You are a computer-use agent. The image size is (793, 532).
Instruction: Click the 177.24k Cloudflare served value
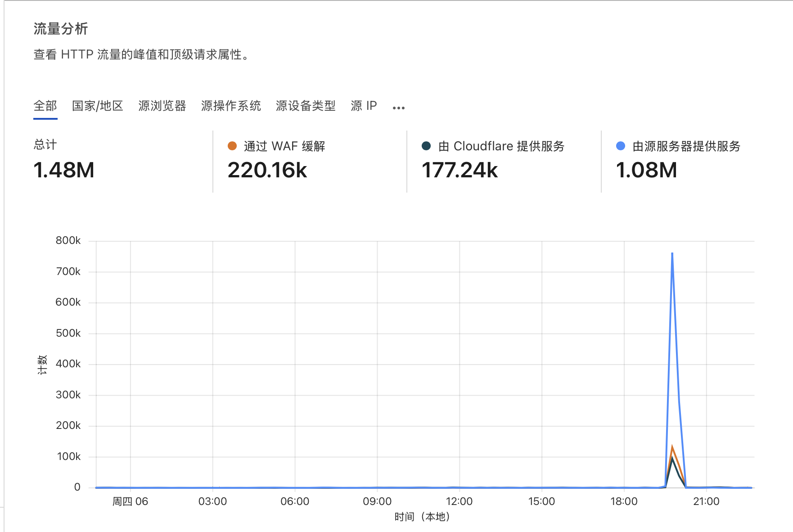coord(460,170)
